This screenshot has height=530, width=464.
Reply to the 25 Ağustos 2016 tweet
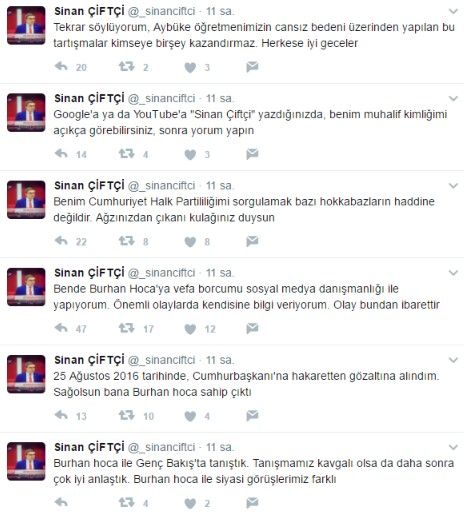tap(61, 415)
